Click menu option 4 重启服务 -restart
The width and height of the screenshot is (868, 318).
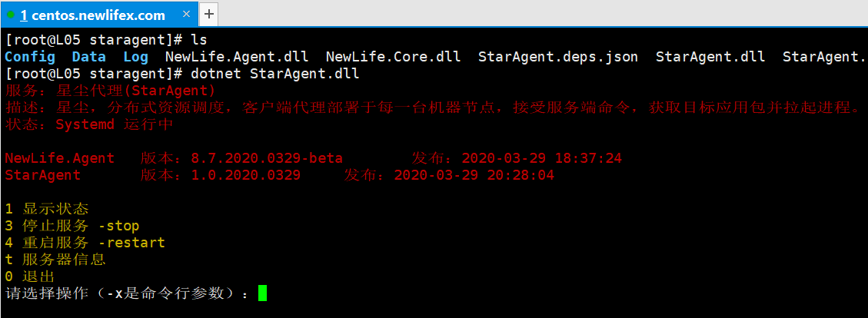pyautogui.click(x=85, y=242)
